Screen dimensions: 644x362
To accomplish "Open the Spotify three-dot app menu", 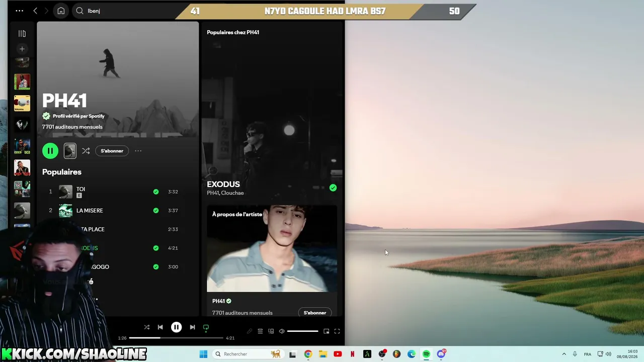I will (19, 11).
